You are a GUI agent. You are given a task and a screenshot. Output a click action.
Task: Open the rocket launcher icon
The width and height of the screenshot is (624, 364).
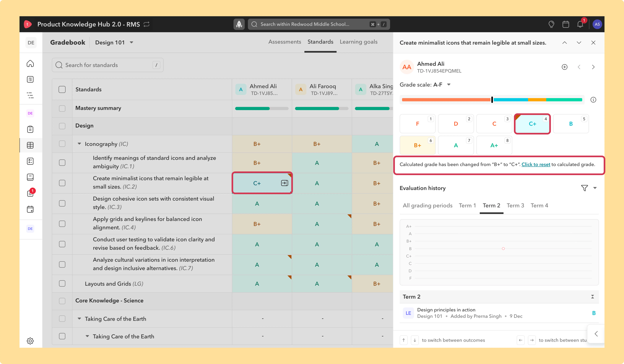(x=239, y=24)
